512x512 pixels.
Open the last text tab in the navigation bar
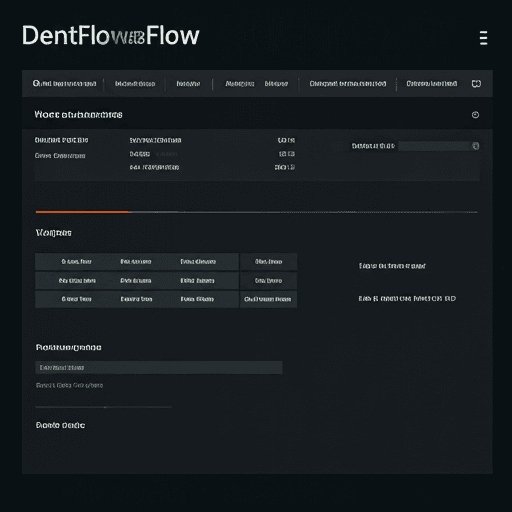point(431,84)
